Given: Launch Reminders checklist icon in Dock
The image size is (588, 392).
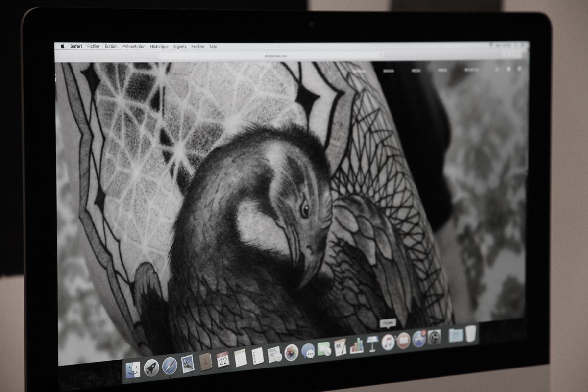Looking at the screenshot, I should click(257, 356).
